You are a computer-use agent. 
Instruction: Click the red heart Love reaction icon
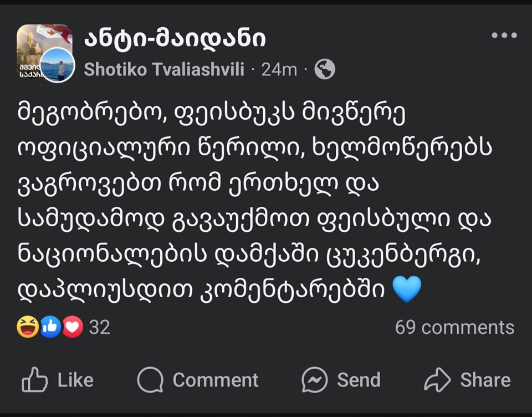click(72, 327)
